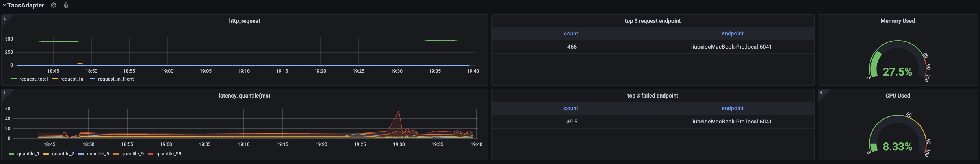Toggle the quantile_99 series in legend
This screenshot has height=164, width=980.
point(169,154)
